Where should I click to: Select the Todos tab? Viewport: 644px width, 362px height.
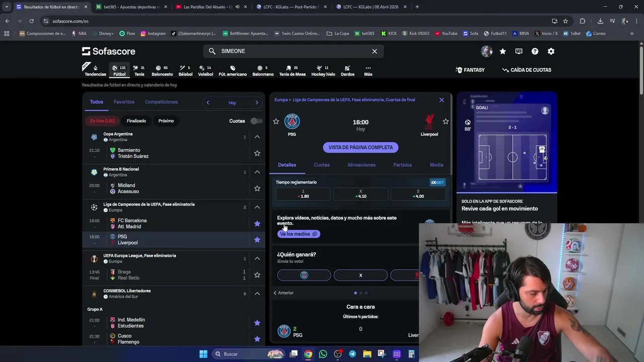[x=96, y=102]
